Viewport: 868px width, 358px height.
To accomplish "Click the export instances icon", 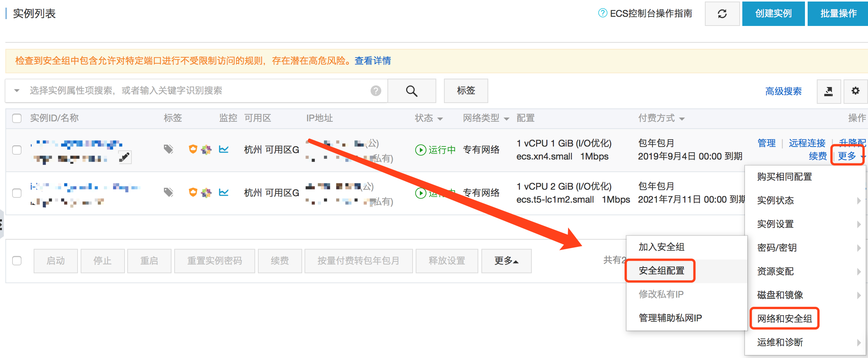I will pos(829,91).
